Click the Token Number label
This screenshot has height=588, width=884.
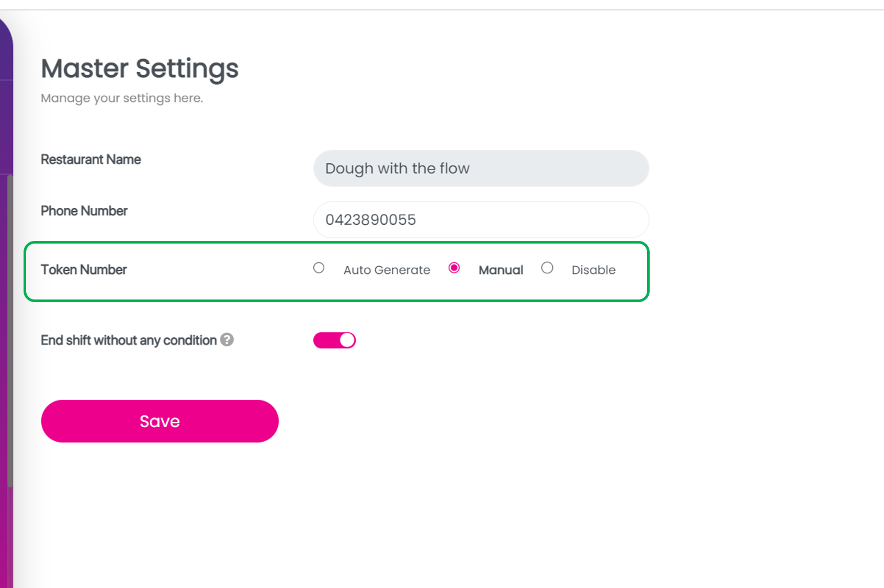(83, 270)
